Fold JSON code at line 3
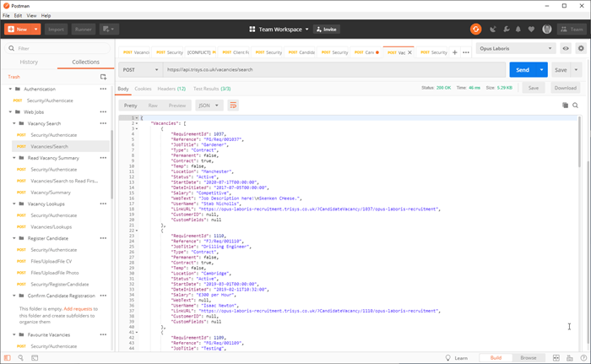The width and height of the screenshot is (591, 364). click(137, 128)
